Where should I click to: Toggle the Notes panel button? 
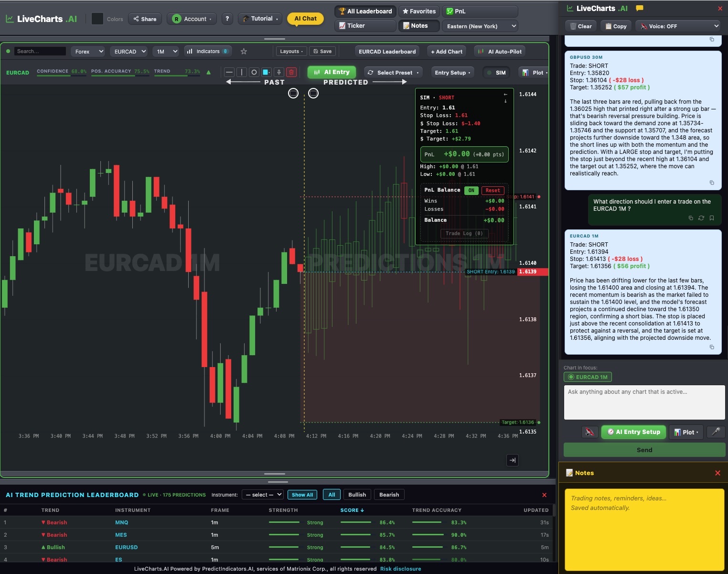click(x=420, y=26)
